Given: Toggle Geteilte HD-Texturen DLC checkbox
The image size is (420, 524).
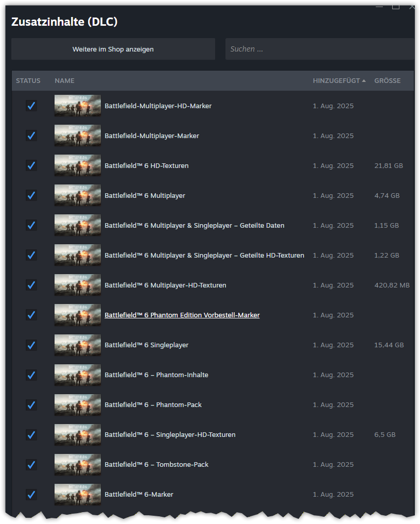Looking at the screenshot, I should click(x=31, y=256).
